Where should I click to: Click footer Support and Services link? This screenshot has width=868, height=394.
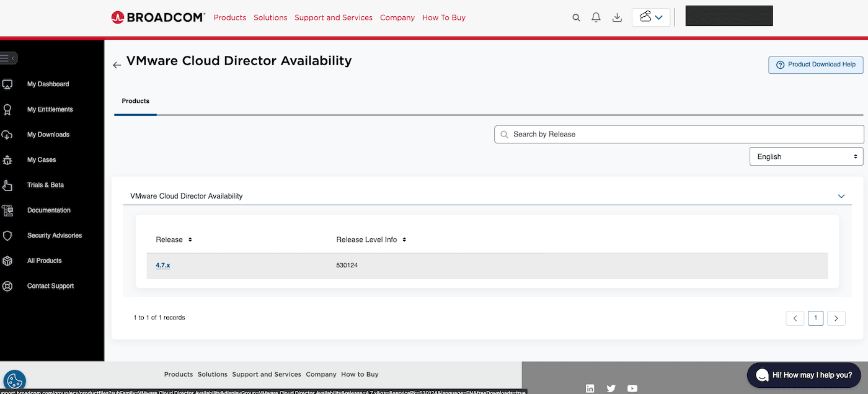coord(267,374)
